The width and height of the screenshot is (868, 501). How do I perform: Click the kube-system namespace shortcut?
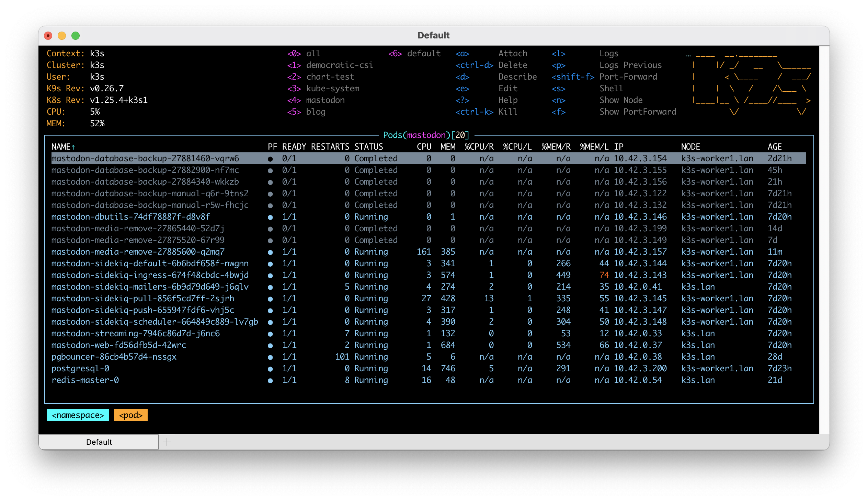pos(323,89)
